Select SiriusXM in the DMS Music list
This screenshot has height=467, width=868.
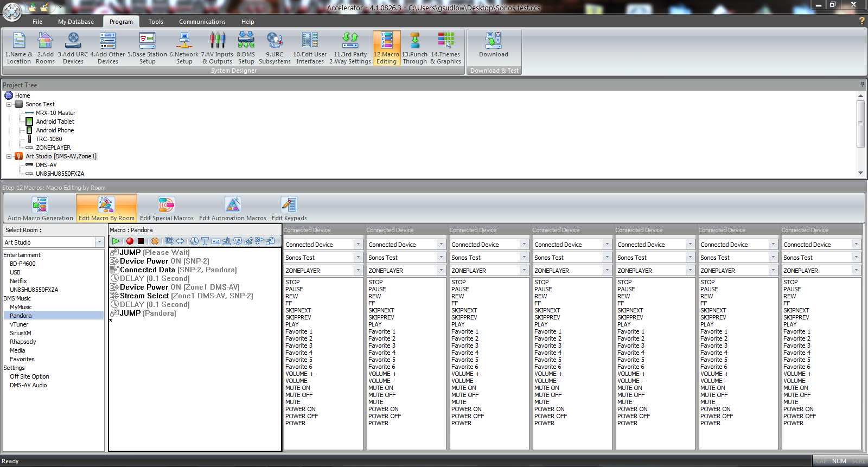tap(21, 333)
